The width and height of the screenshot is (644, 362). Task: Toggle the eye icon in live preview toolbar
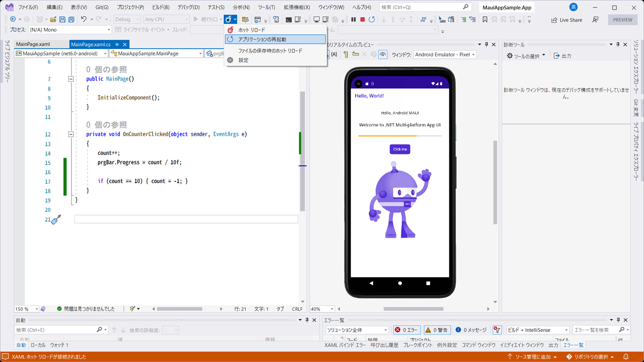click(x=383, y=54)
